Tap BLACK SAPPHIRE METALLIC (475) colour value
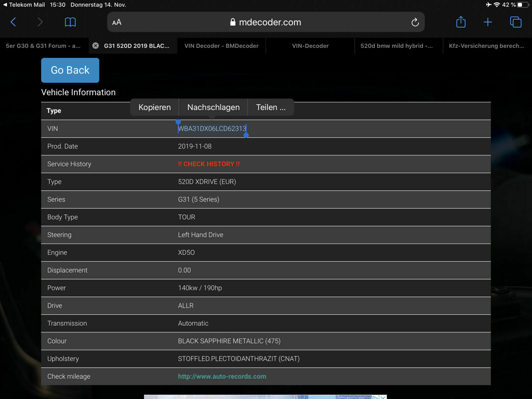The height and width of the screenshot is (399, 532). (229, 341)
